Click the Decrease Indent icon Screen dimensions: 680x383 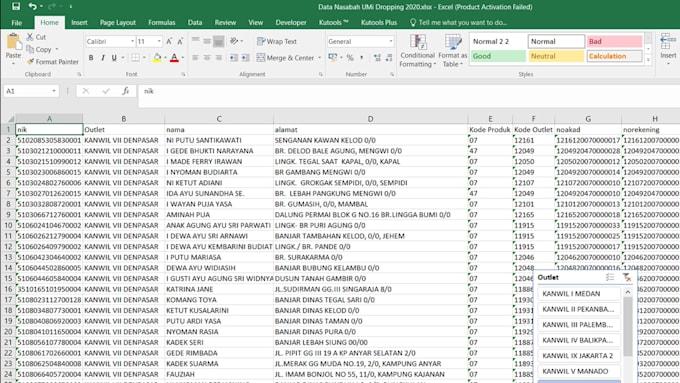tap(234, 58)
